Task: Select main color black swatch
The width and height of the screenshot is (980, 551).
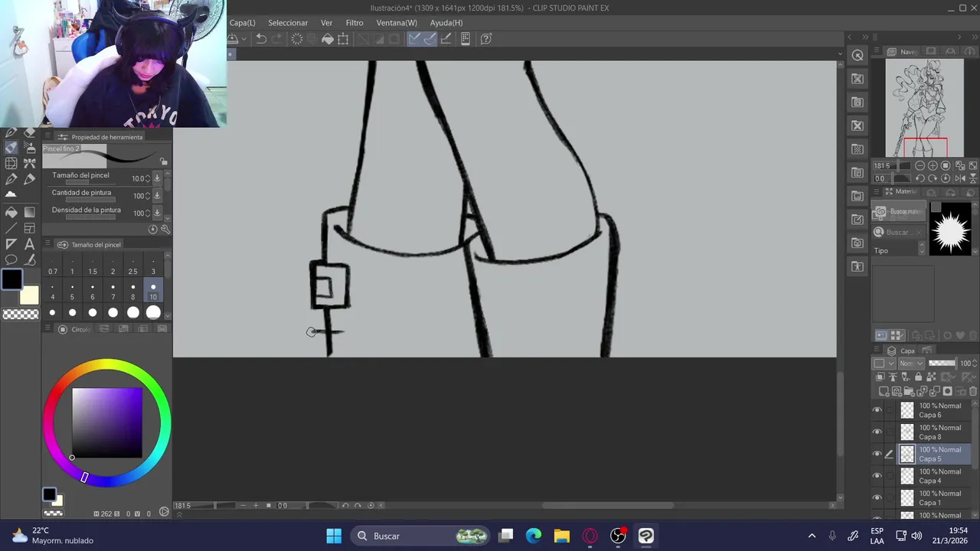Action: (11, 279)
